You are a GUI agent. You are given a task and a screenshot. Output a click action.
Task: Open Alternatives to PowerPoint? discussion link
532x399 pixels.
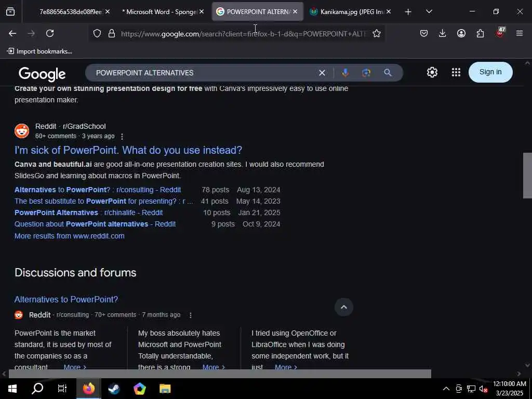(x=66, y=299)
